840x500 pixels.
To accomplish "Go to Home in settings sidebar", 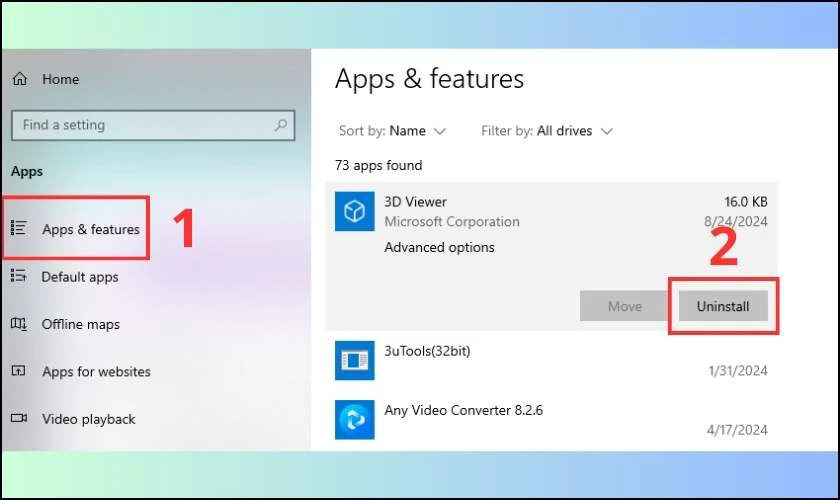I will click(x=61, y=79).
